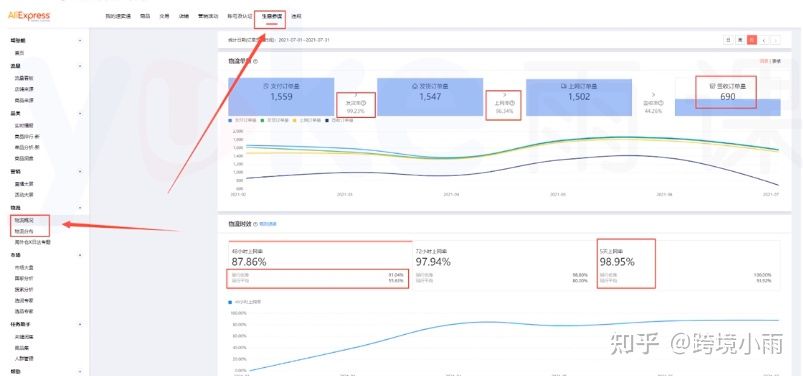Click the icon in the 1,559 order card
This screenshot has width=803, height=376.
point(265,86)
